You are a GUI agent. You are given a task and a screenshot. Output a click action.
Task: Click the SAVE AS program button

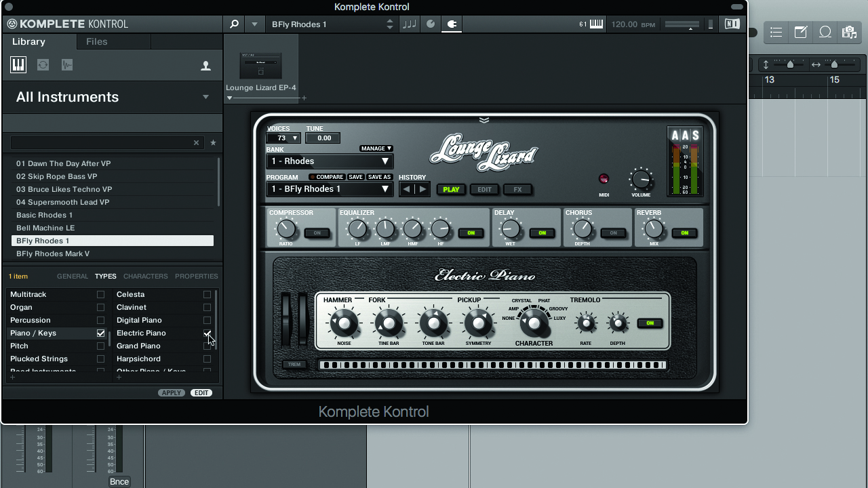pyautogui.click(x=379, y=178)
